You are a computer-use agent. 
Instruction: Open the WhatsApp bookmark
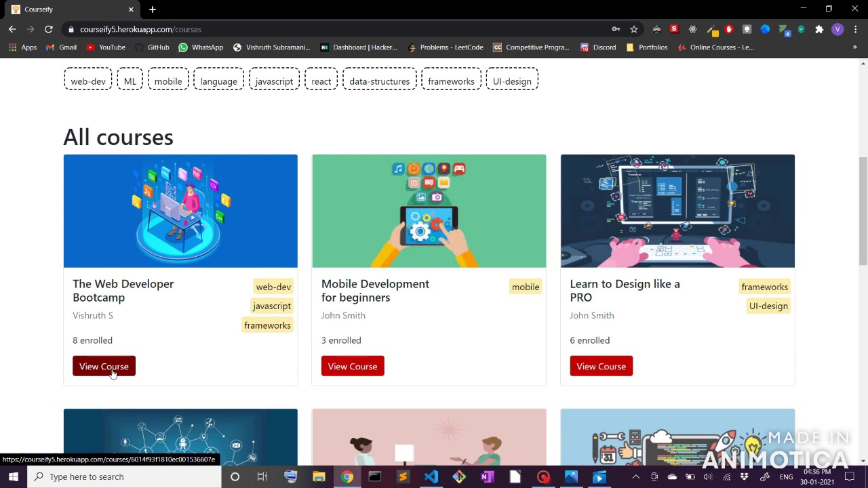point(201,47)
